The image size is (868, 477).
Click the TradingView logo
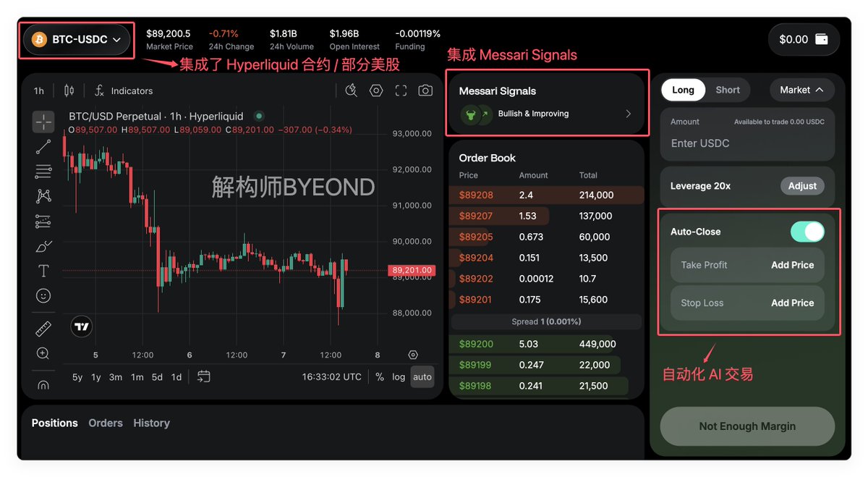coord(82,327)
